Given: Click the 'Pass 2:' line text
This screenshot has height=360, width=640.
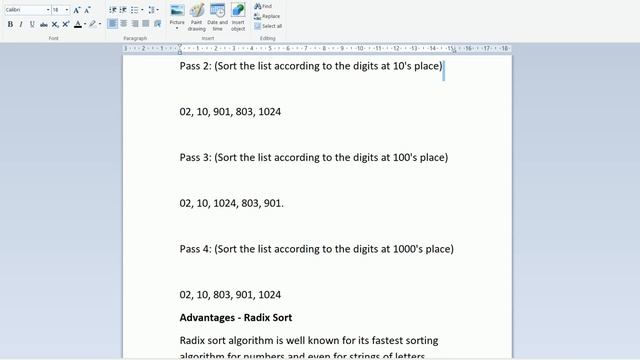Looking at the screenshot, I should pyautogui.click(x=311, y=66).
